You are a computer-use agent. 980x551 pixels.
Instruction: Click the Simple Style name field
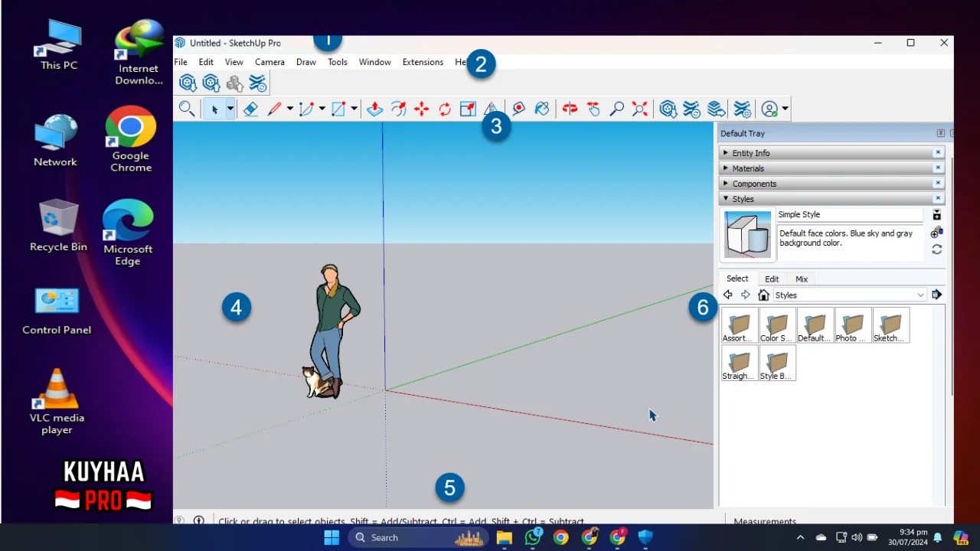point(850,215)
